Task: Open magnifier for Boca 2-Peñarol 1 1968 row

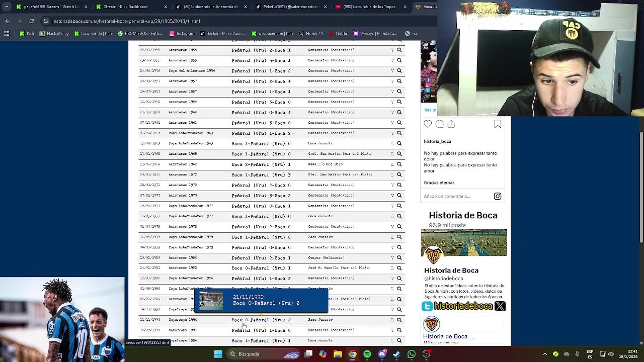Action: (x=399, y=164)
